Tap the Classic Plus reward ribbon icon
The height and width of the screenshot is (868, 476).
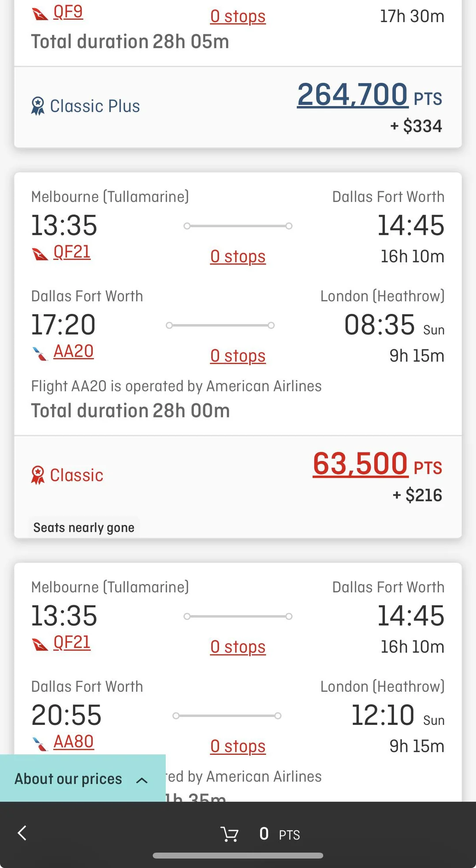[38, 106]
